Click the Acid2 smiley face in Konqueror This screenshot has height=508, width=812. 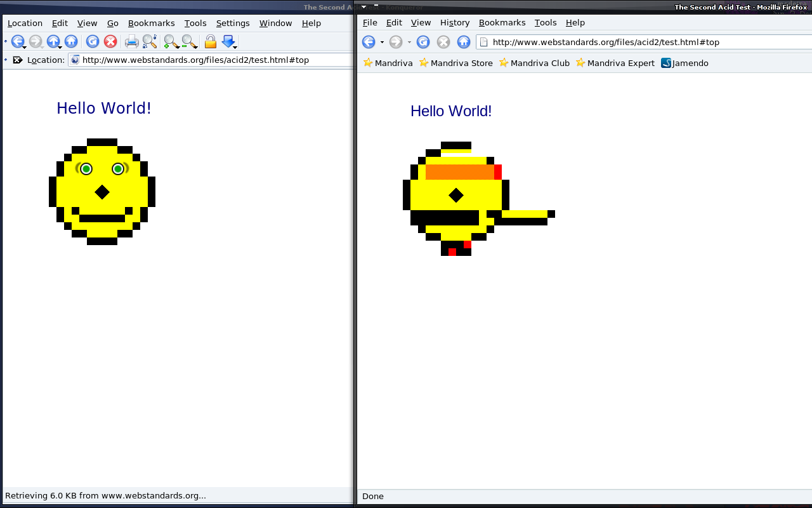(102, 191)
